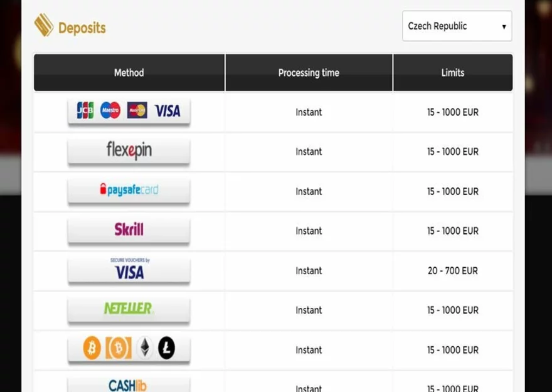Viewport: 552px width, 392px height.
Task: Click the Maestro card logo
Action: coord(110,111)
